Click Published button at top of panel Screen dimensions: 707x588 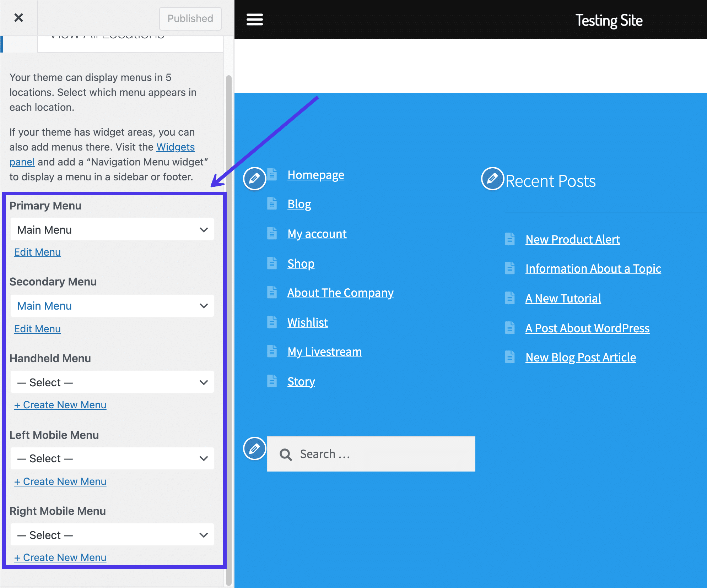(189, 18)
